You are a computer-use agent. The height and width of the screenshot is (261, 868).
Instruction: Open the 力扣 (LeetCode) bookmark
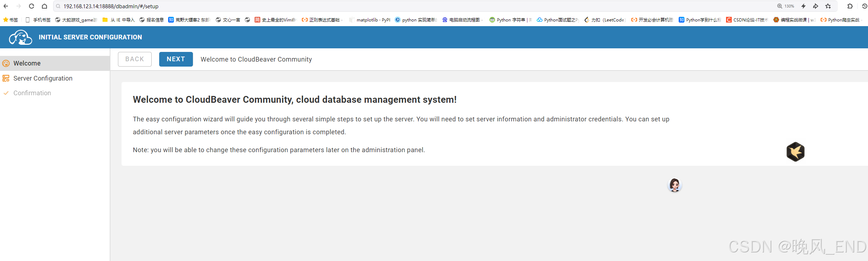[605, 20]
